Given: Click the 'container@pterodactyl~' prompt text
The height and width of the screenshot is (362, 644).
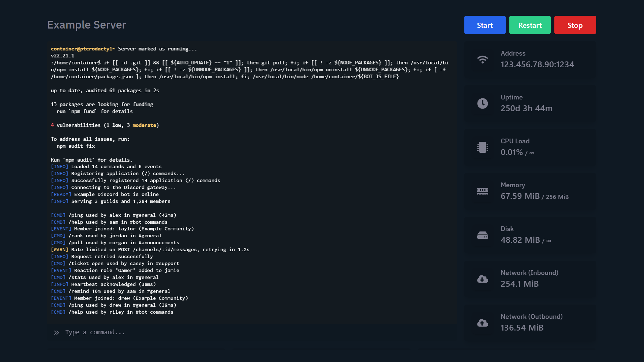Looking at the screenshot, I should click(x=83, y=49).
